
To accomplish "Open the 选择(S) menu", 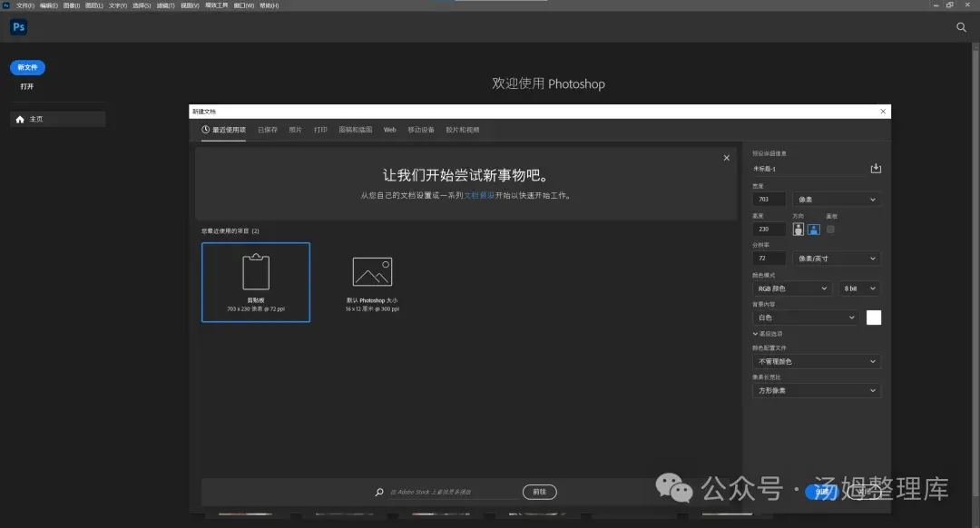I will [x=142, y=5].
